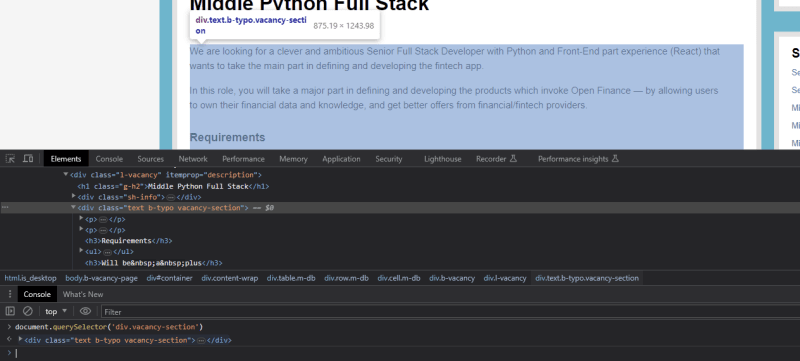
Task: Click the ellipsis badge in sh-info div
Action: 170,197
